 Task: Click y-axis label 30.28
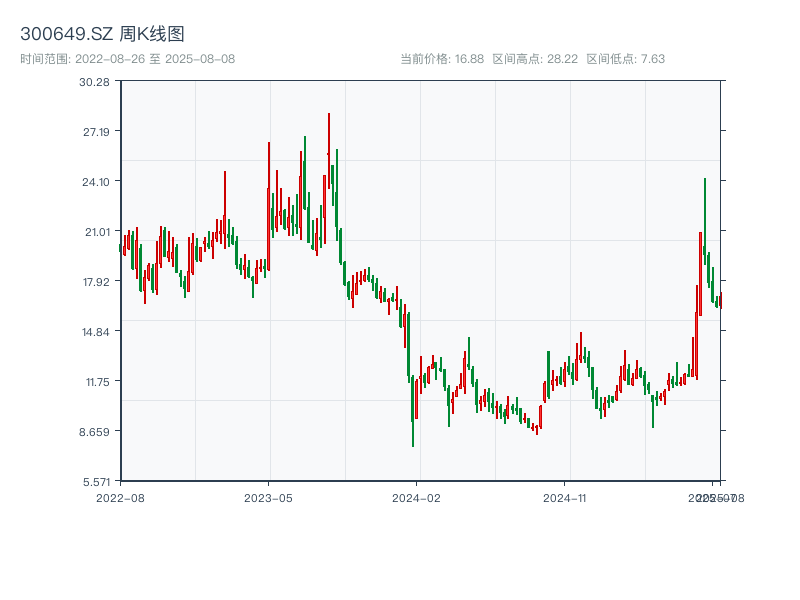point(94,82)
